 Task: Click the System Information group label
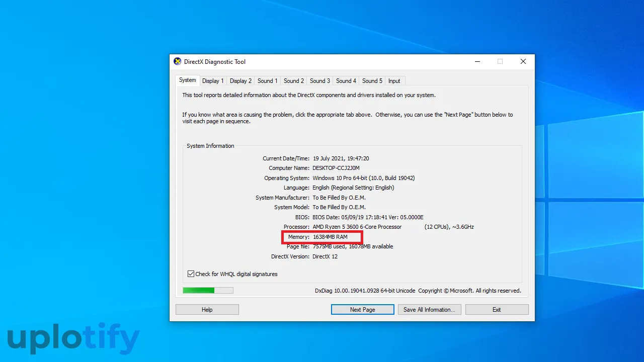[x=210, y=146]
